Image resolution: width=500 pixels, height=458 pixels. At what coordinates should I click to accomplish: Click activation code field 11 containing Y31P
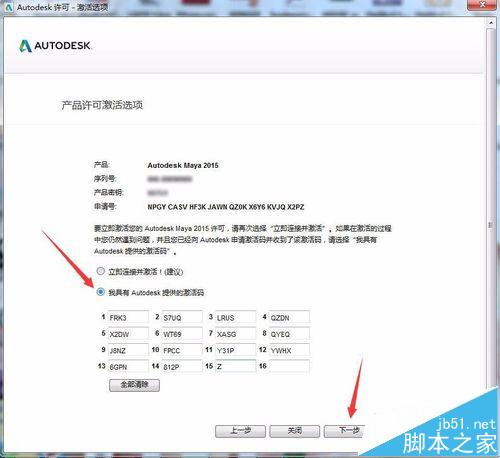pos(236,350)
